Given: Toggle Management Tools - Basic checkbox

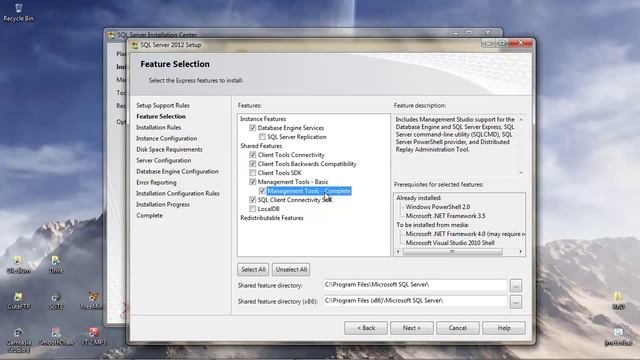Looking at the screenshot, I should [x=253, y=182].
